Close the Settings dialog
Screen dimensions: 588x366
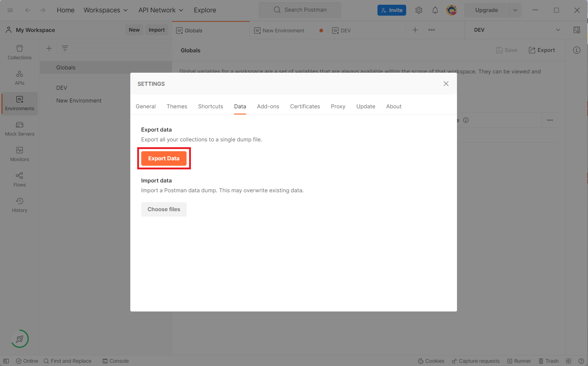446,84
